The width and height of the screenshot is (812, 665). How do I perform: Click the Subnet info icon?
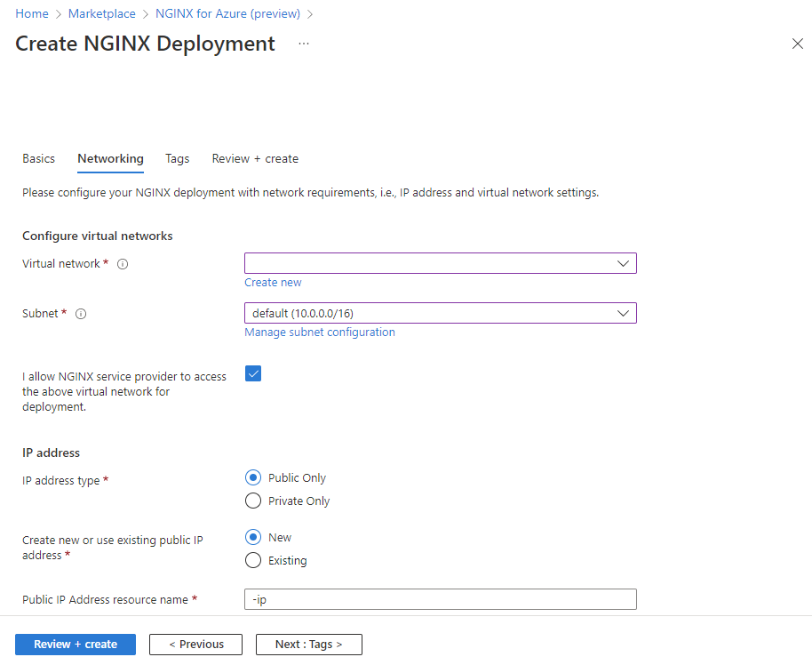pos(81,314)
